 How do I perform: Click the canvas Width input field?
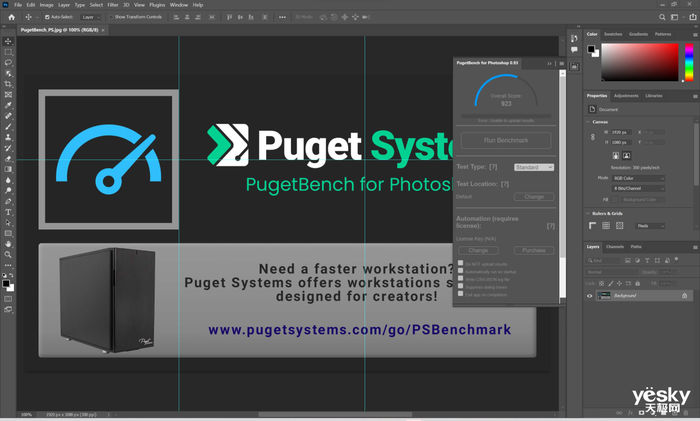point(620,132)
